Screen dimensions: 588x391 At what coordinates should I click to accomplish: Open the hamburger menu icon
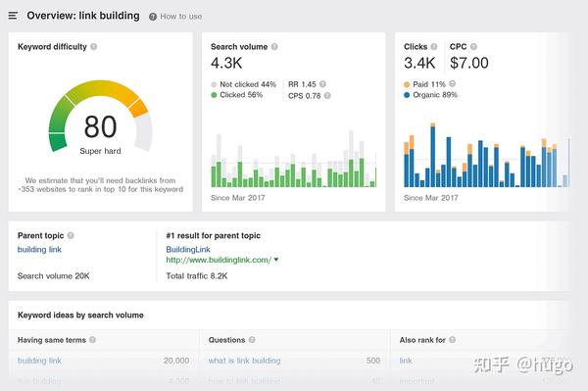13,16
